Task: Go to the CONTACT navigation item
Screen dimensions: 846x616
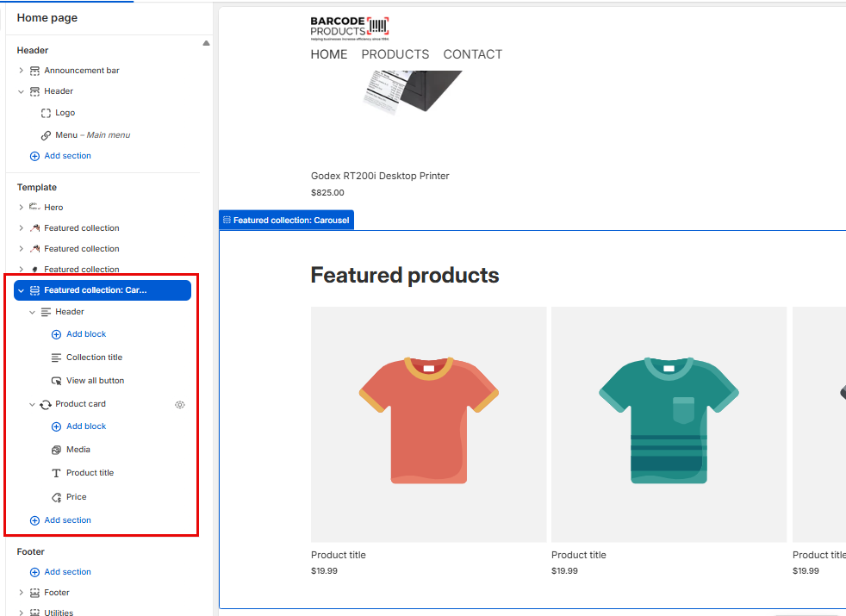Action: tap(472, 54)
